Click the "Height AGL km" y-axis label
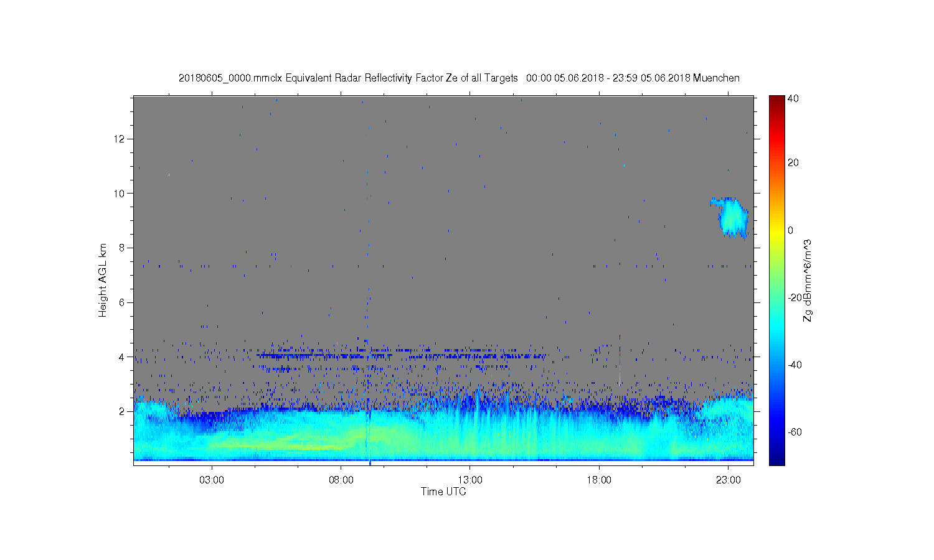The width and height of the screenshot is (934, 560). (x=103, y=280)
